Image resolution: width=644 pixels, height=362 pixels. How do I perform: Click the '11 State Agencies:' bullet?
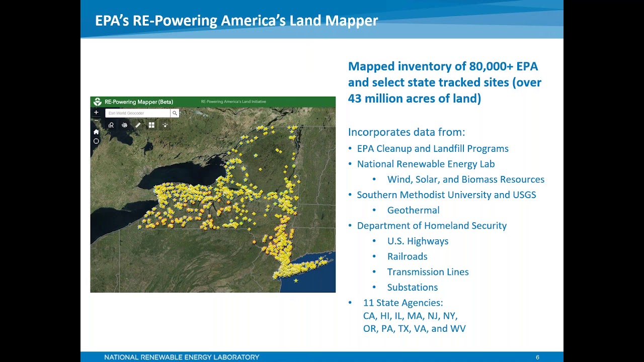click(403, 303)
